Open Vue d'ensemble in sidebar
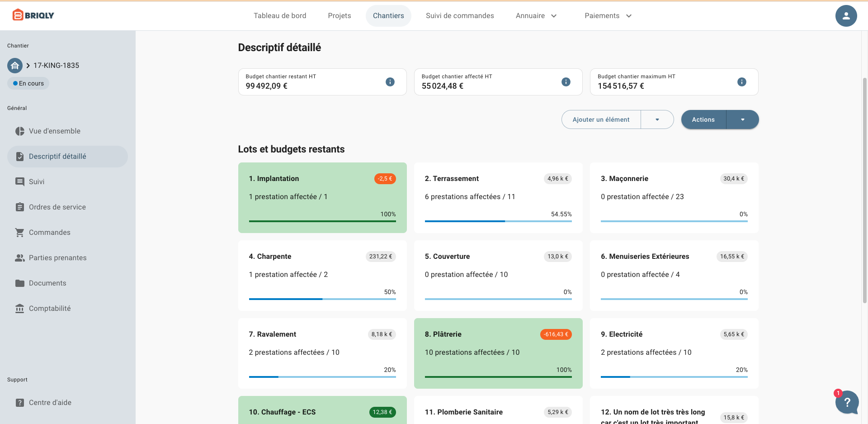This screenshot has width=868, height=424. (67, 131)
